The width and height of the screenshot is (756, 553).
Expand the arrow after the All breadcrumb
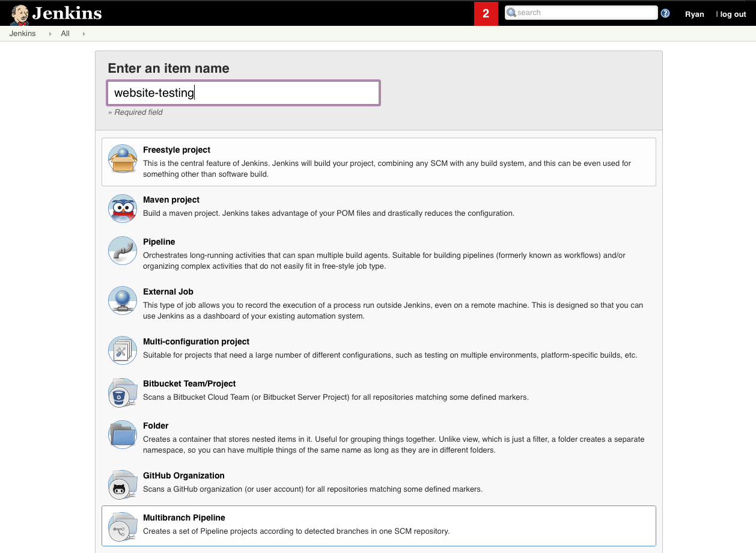click(84, 34)
